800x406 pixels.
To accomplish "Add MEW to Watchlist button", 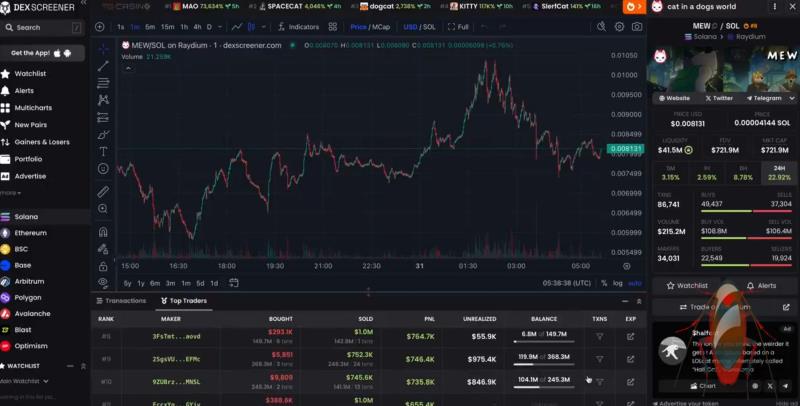I will [687, 286].
